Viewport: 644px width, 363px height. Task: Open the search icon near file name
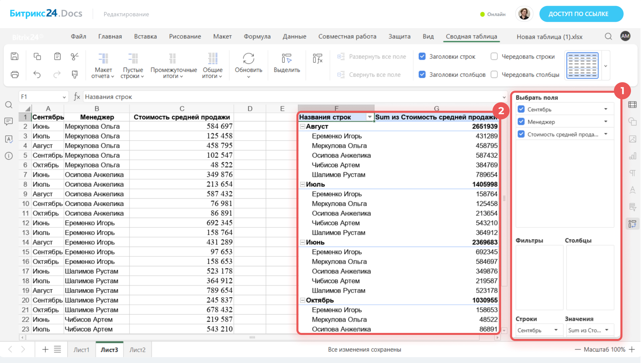point(608,36)
